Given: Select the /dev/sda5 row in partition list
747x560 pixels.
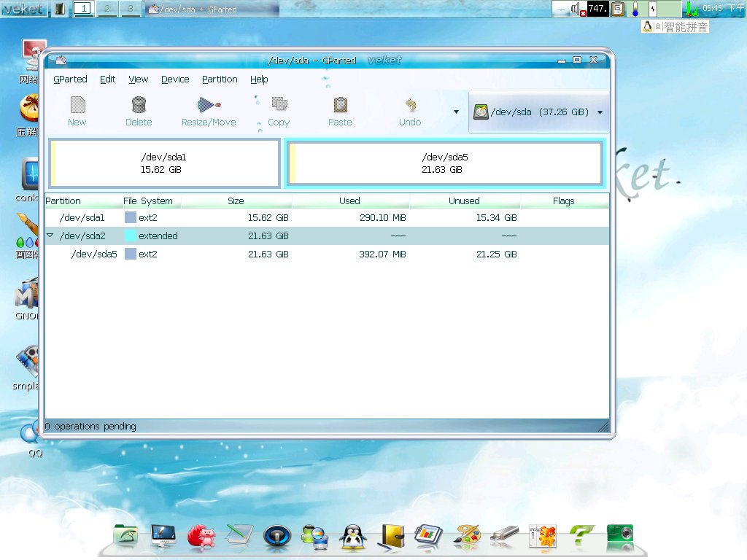Looking at the screenshot, I should [327, 254].
